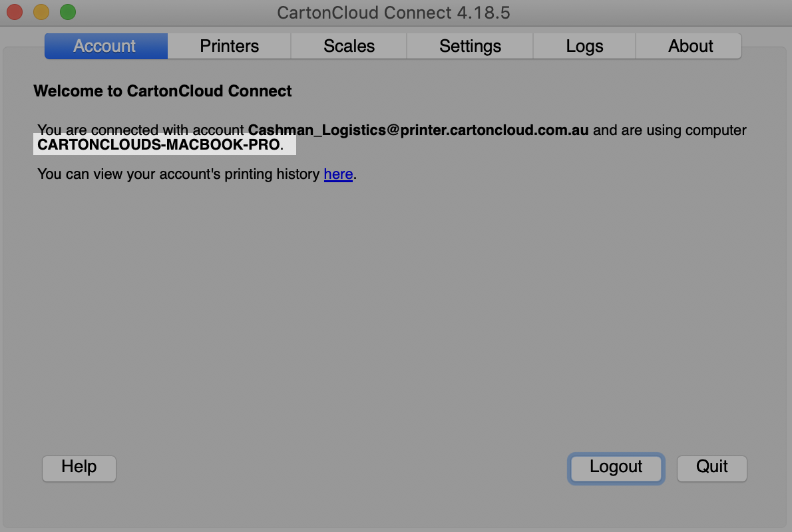Open printing history via the 'here' link
The height and width of the screenshot is (532, 792).
[338, 174]
